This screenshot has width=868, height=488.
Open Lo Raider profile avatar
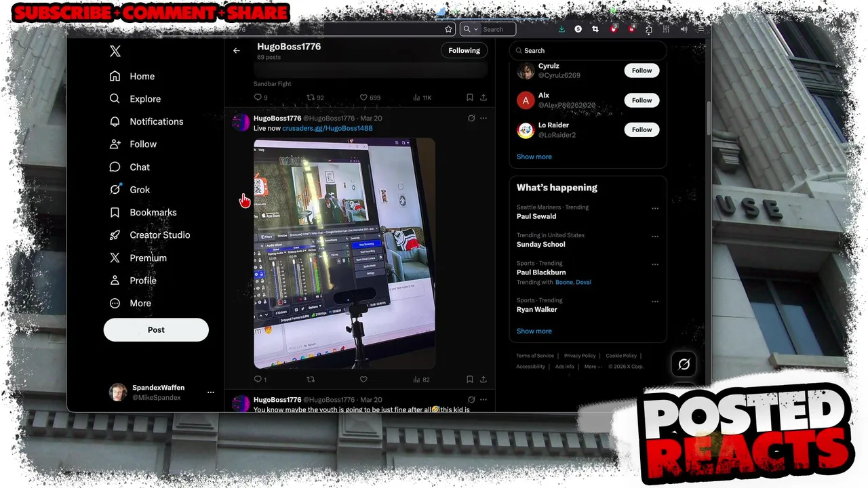coord(526,130)
